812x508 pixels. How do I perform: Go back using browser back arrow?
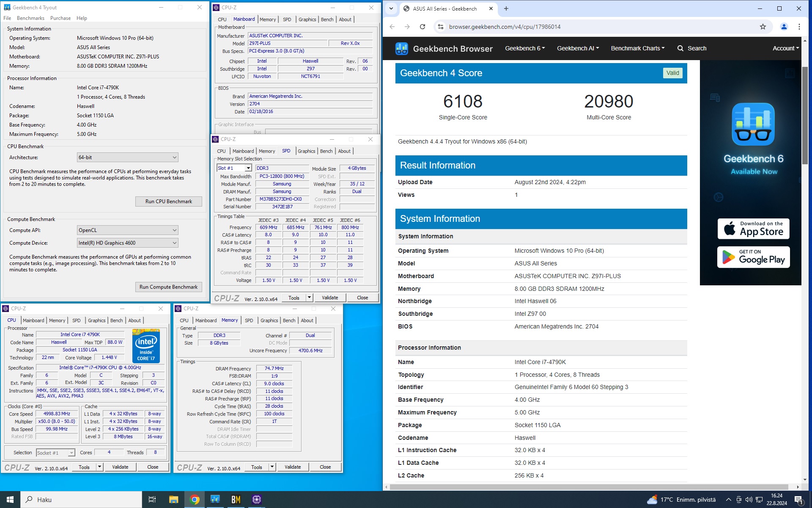[x=392, y=27]
